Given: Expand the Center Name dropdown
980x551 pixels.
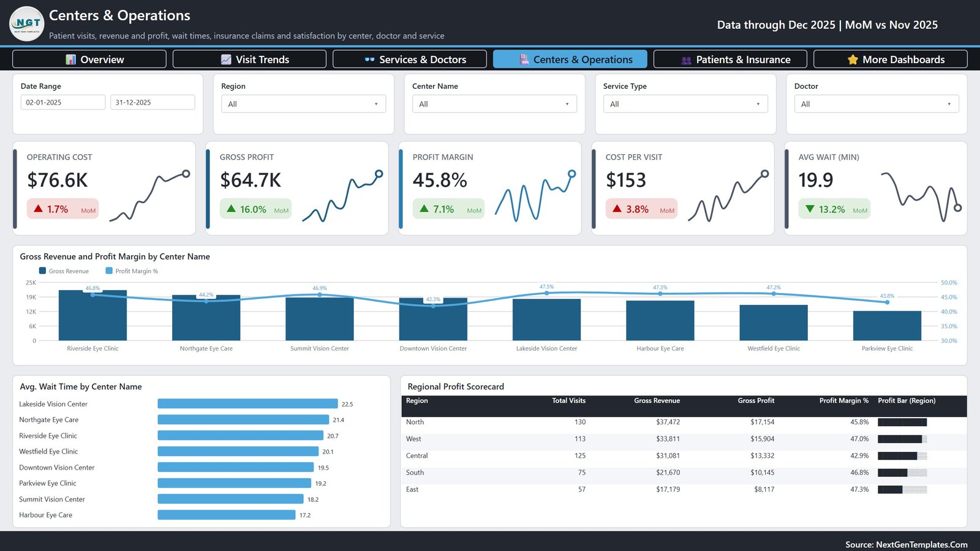Looking at the screenshot, I should tap(495, 104).
